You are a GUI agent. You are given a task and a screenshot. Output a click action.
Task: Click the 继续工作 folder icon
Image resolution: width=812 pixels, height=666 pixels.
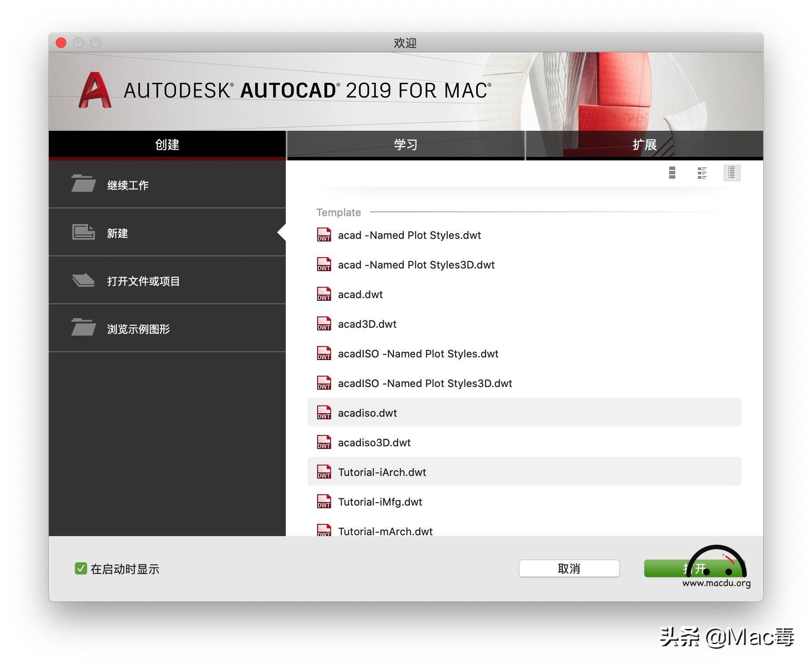click(x=83, y=184)
